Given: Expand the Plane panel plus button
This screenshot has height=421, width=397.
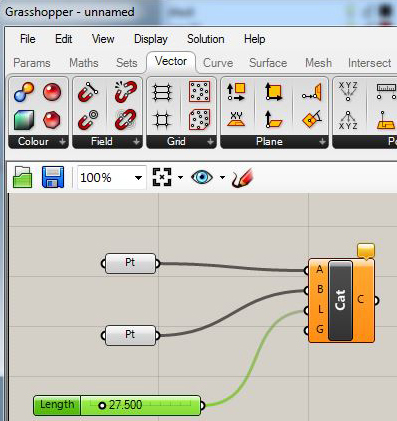Looking at the screenshot, I should pyautogui.click(x=322, y=142).
